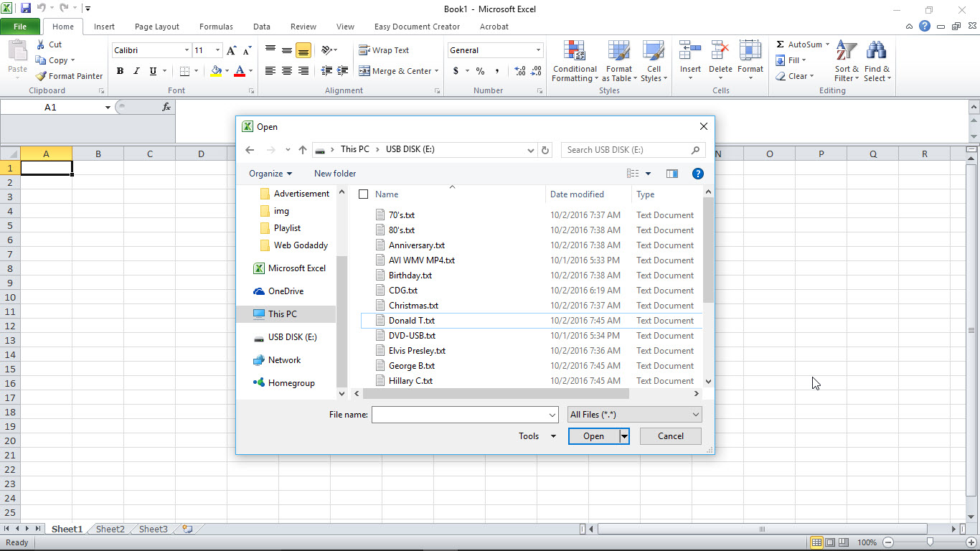Screen dimensions: 980x551
Task: Click the Grow Font icon
Action: tap(231, 50)
